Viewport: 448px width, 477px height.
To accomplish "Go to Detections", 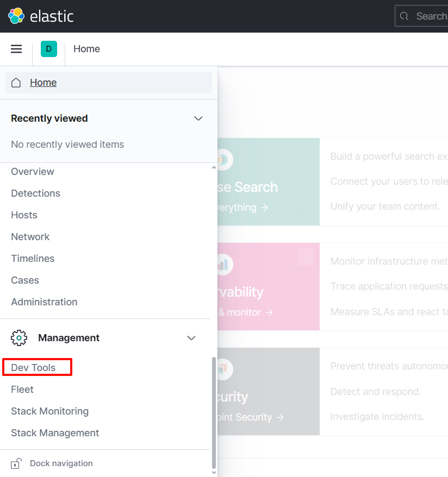I will point(35,193).
